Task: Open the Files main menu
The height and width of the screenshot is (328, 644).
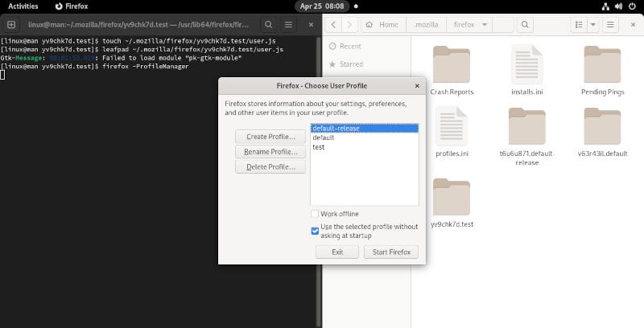Action: point(611,25)
